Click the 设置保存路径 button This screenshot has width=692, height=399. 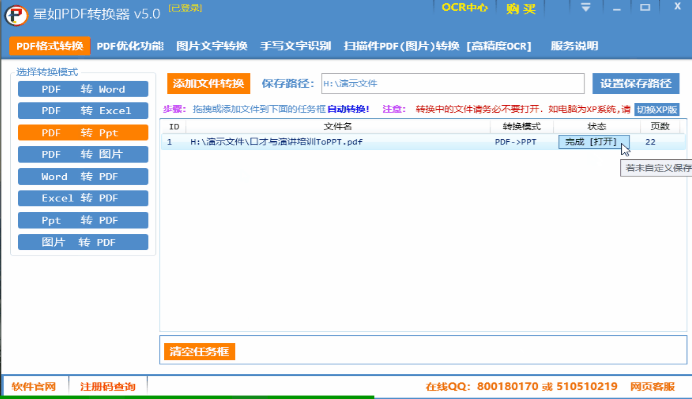(636, 83)
